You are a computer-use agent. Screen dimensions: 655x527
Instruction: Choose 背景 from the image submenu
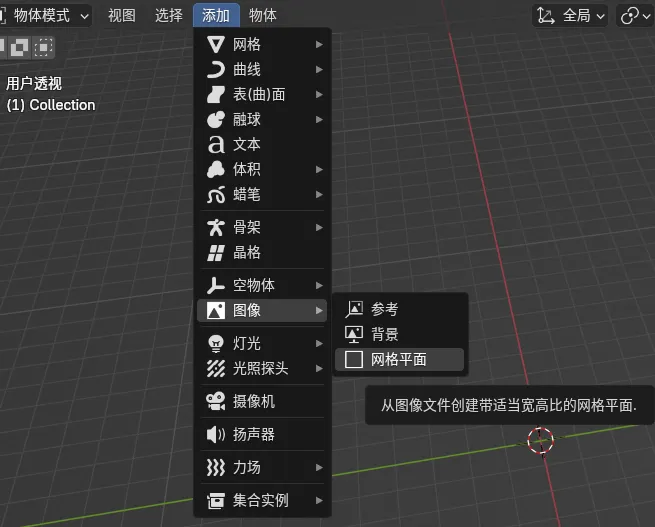tap(400, 334)
